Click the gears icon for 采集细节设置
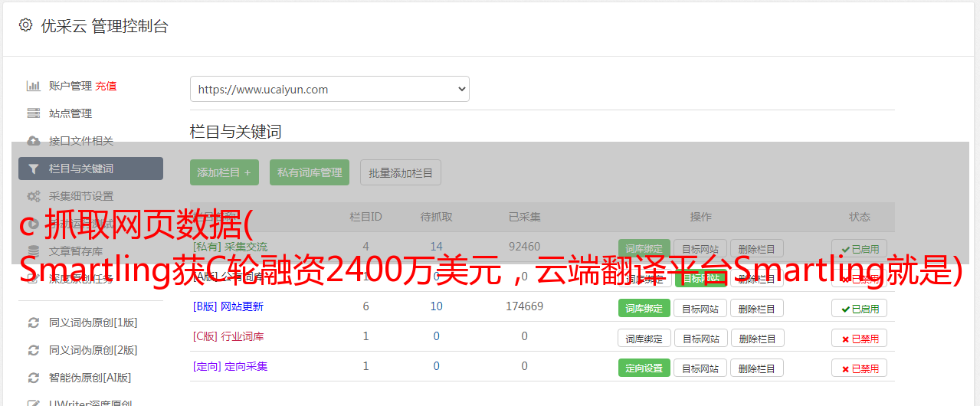980x406 pixels. click(x=33, y=196)
